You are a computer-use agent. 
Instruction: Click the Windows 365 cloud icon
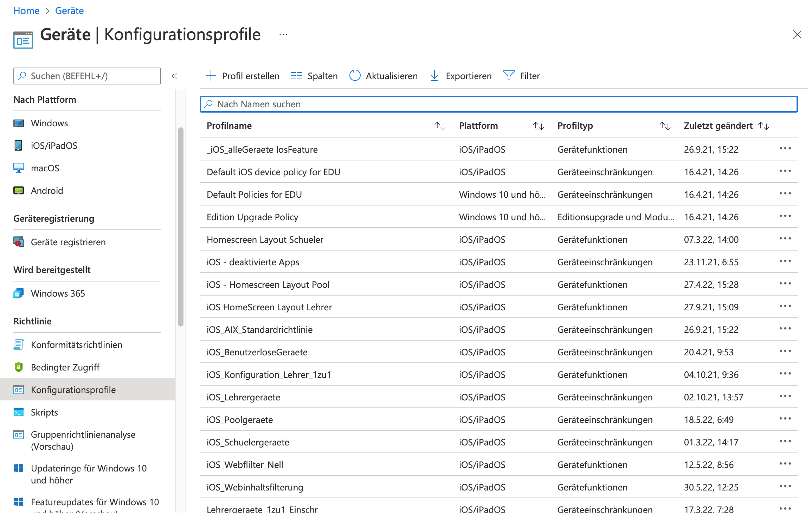[x=19, y=293]
